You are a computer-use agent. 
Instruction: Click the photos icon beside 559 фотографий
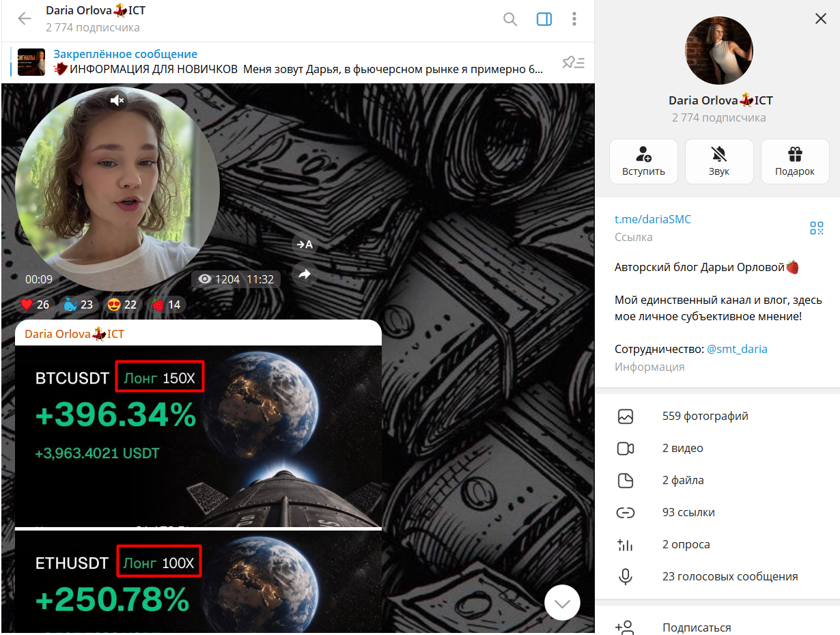pyautogui.click(x=626, y=416)
